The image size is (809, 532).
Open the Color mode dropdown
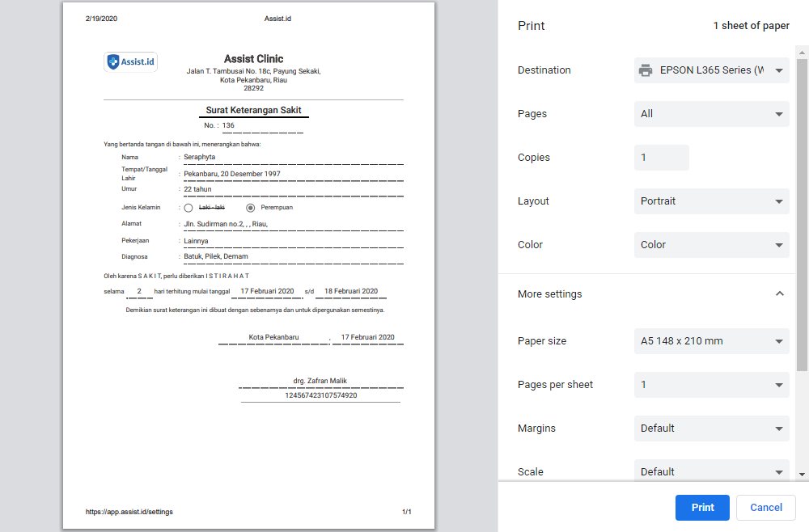pyautogui.click(x=711, y=245)
